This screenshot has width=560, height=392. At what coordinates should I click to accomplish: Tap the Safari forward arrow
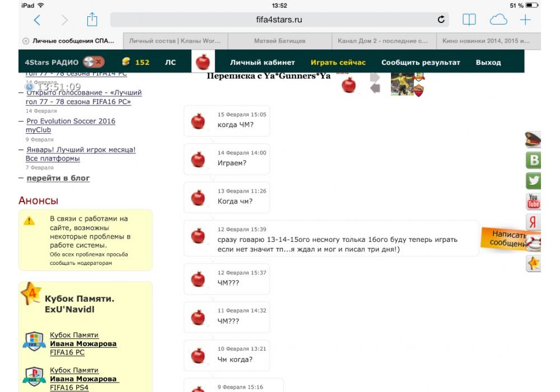pyautogui.click(x=64, y=20)
